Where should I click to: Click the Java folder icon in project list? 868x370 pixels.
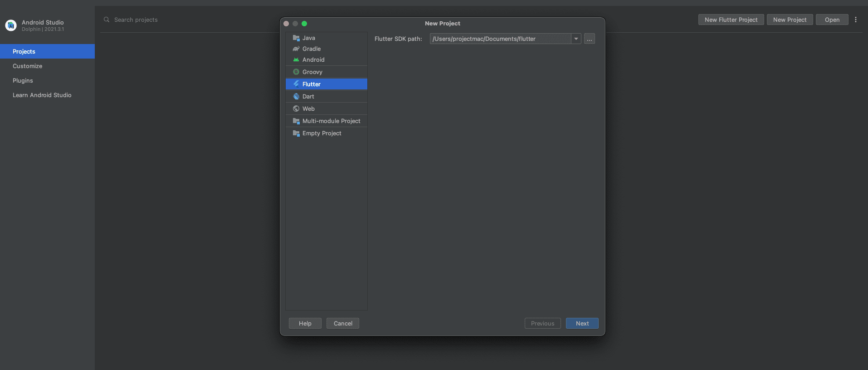click(296, 38)
